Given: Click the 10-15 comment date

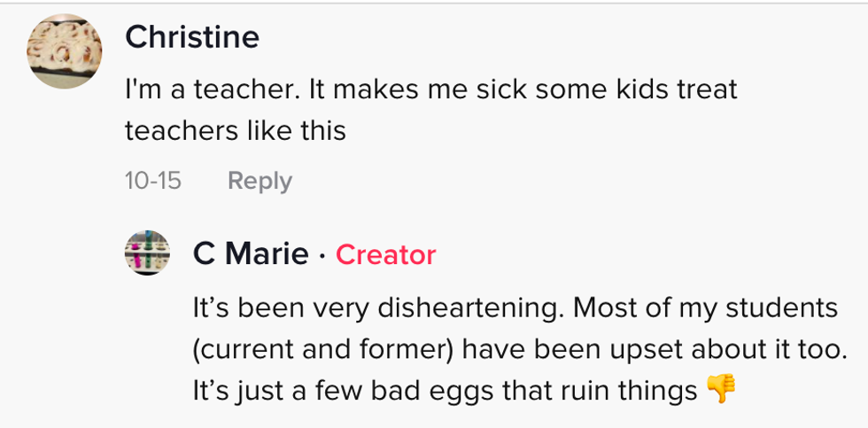Looking at the screenshot, I should pyautogui.click(x=153, y=181).
